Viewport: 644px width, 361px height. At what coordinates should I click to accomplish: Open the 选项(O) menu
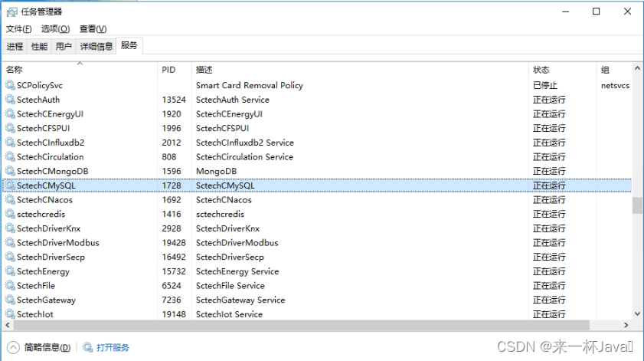(x=55, y=29)
